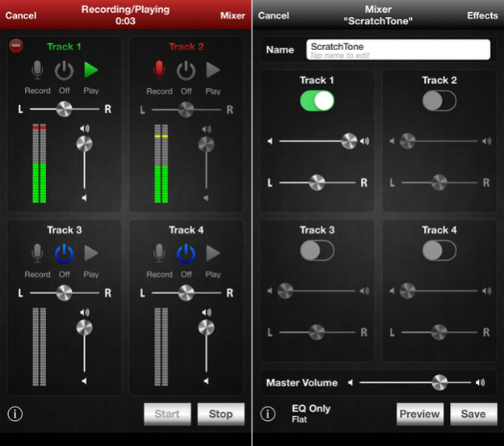Tap the EQ Only Flat label
The height and width of the screenshot is (446, 504).
point(311,414)
